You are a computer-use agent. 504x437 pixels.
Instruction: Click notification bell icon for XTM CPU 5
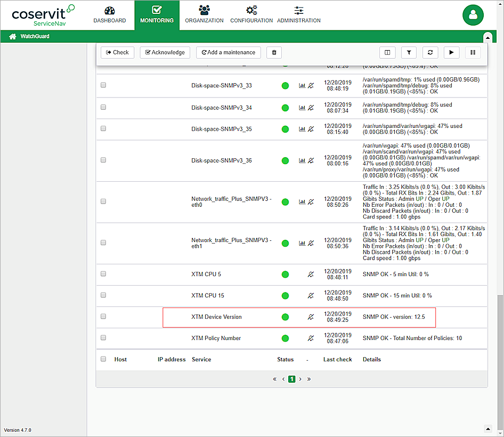point(311,274)
